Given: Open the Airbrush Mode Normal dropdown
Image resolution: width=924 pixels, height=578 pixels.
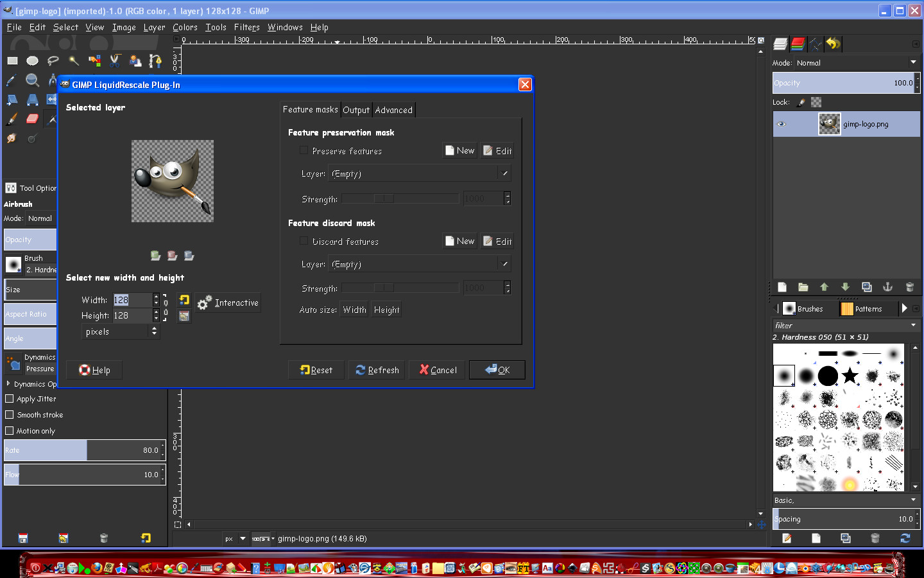Looking at the screenshot, I should [x=41, y=218].
